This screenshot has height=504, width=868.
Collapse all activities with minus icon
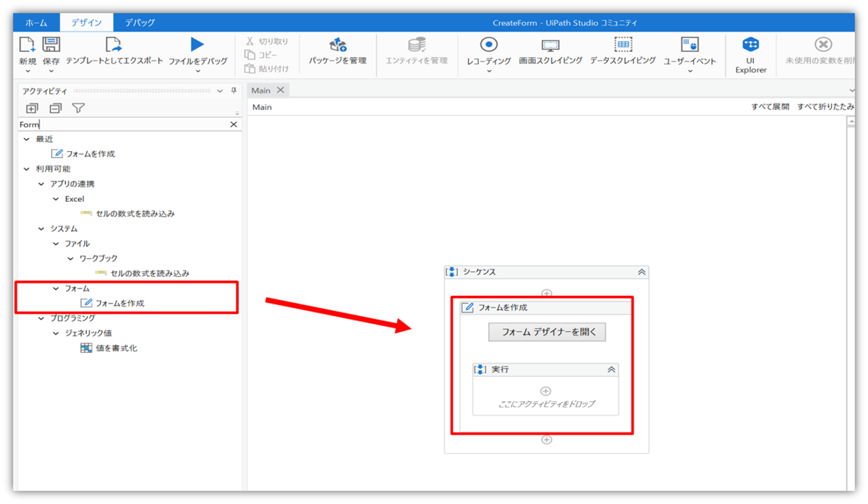click(x=55, y=108)
